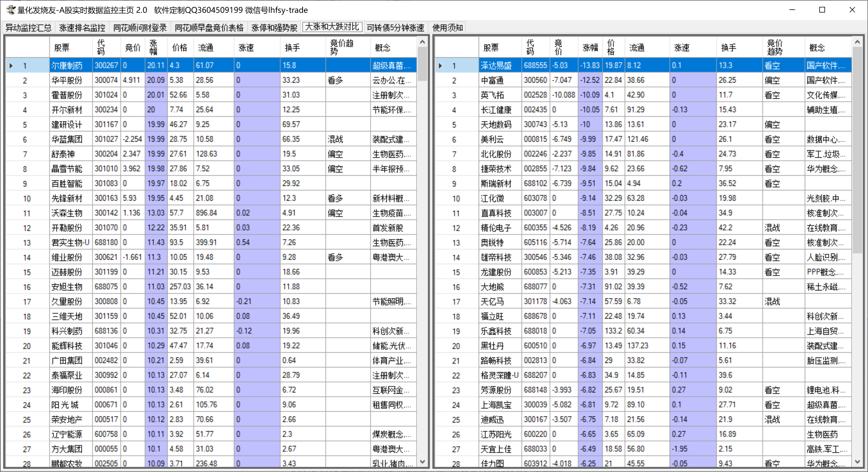Click left table row 1 selector arrow
Screen dimensions: 868x472
tap(11, 65)
